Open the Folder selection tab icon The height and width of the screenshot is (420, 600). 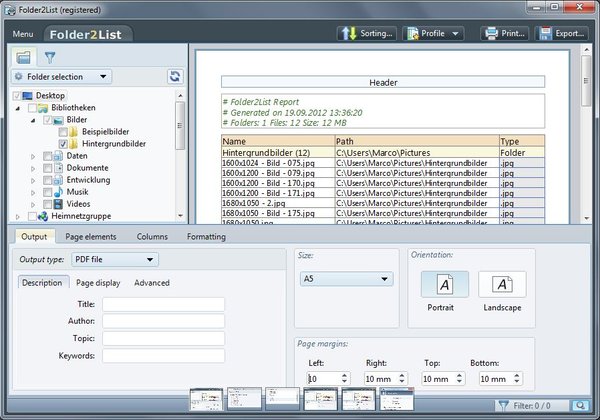(23, 57)
